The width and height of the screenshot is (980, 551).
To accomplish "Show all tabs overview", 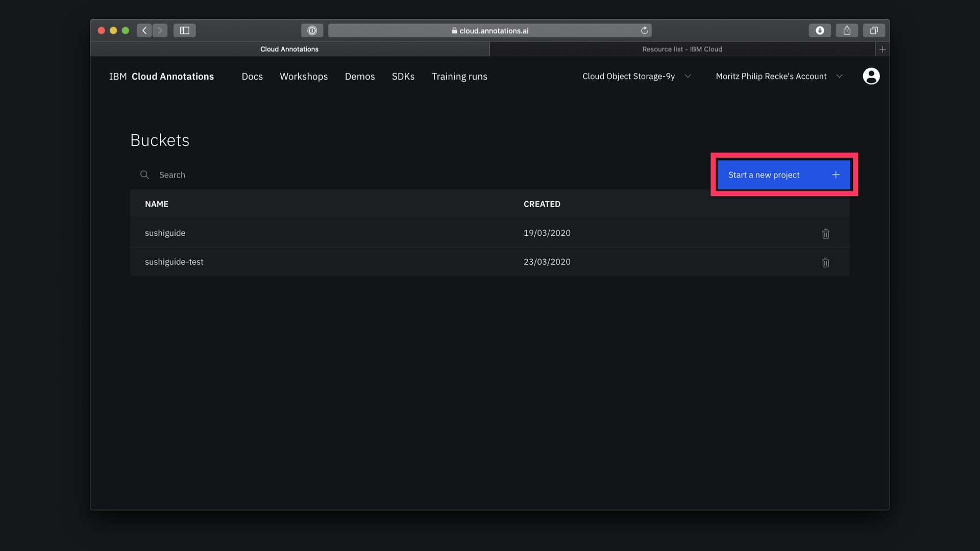I will tap(874, 31).
